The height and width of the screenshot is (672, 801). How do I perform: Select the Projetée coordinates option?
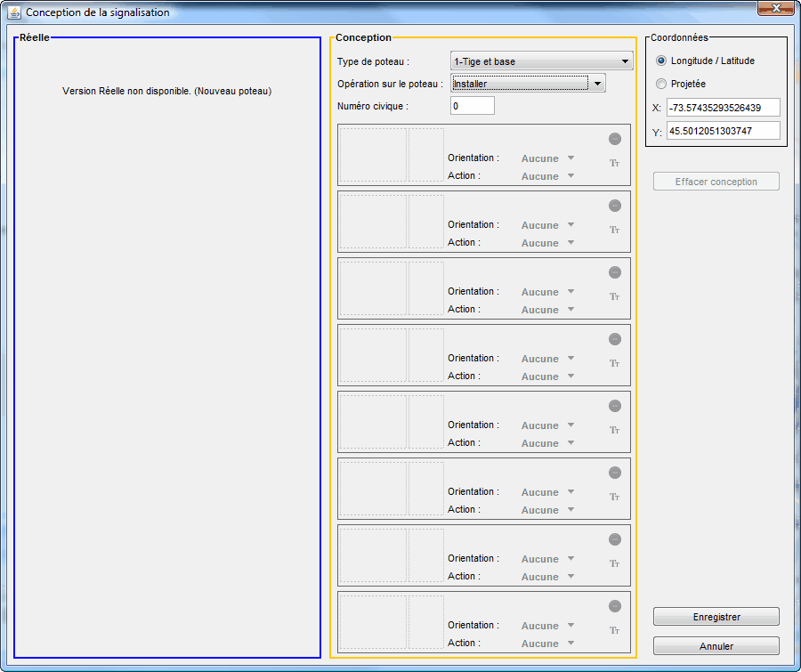coord(660,84)
